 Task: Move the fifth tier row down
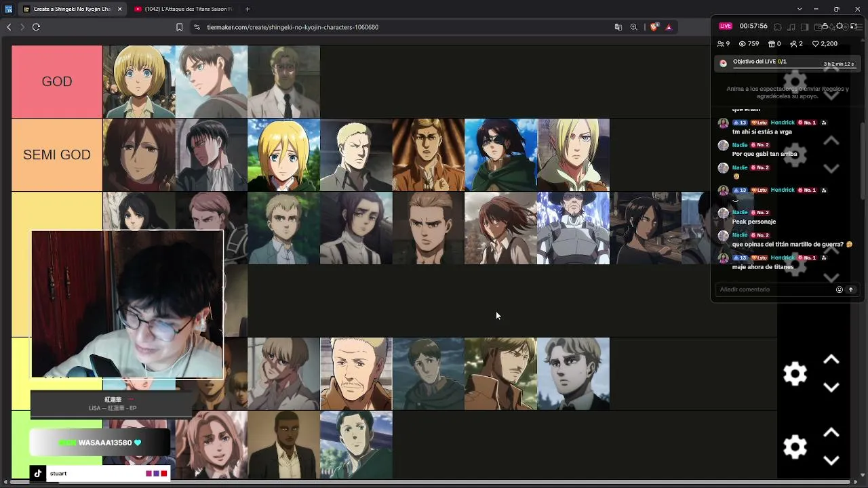pyautogui.click(x=831, y=387)
